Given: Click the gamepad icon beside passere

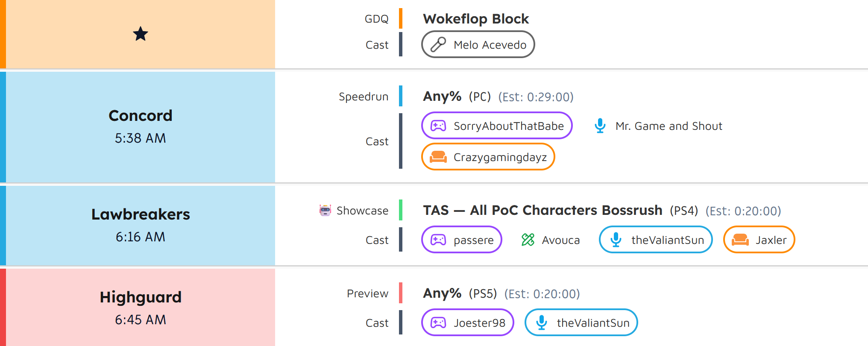Looking at the screenshot, I should click(x=438, y=240).
